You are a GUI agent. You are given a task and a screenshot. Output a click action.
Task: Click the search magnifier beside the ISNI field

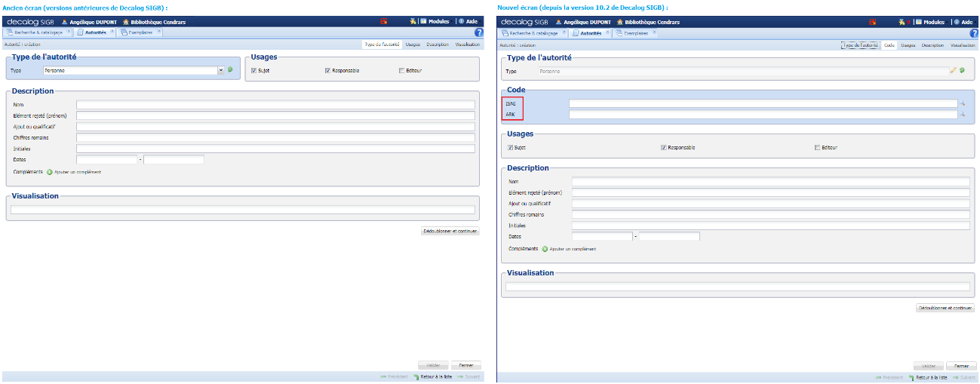pyautogui.click(x=962, y=104)
